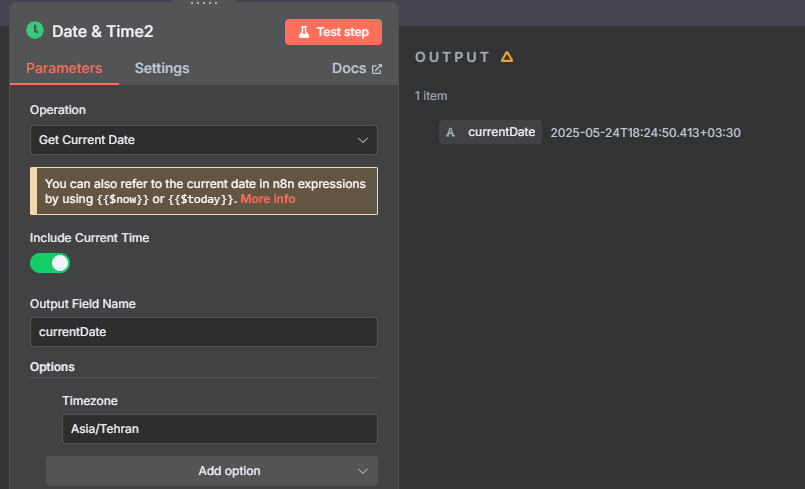Click the Output Field Name input

pos(204,332)
